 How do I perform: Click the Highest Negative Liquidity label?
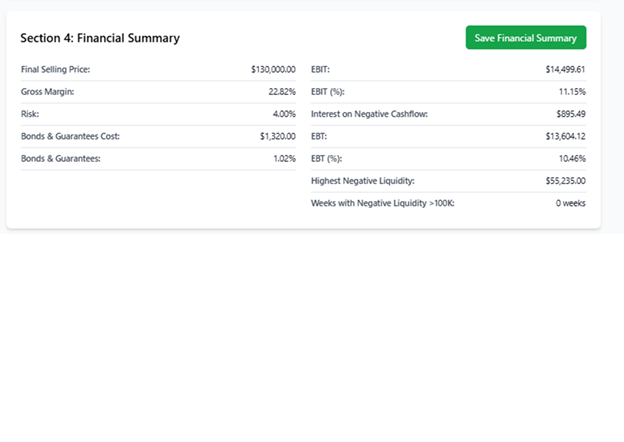[x=363, y=181]
